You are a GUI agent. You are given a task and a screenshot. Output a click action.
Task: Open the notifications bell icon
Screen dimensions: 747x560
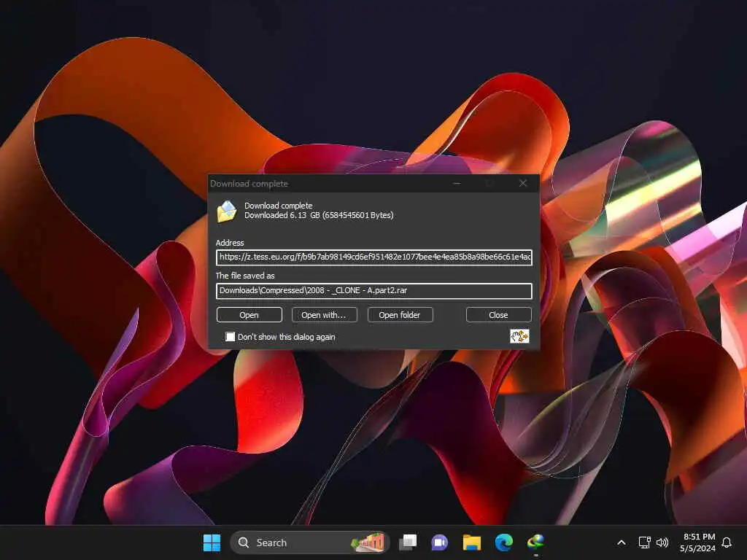727,542
